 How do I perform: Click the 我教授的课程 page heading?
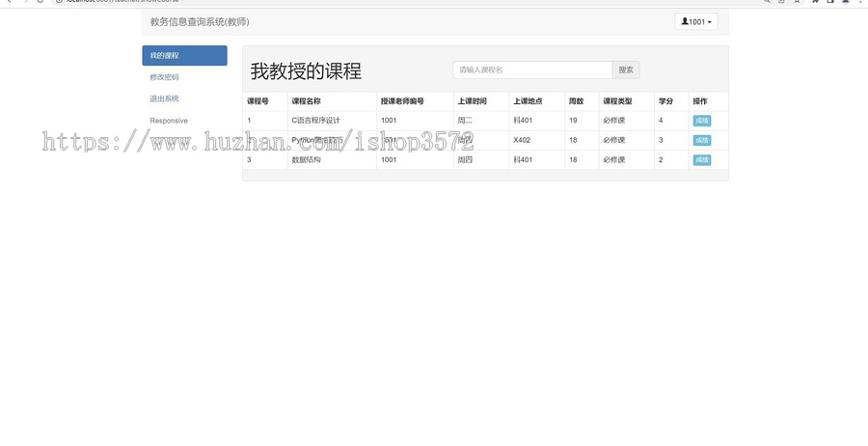pos(306,70)
